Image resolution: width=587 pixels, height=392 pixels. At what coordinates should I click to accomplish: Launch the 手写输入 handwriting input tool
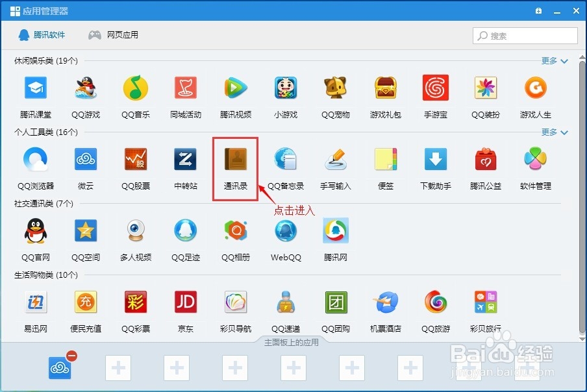tap(335, 159)
